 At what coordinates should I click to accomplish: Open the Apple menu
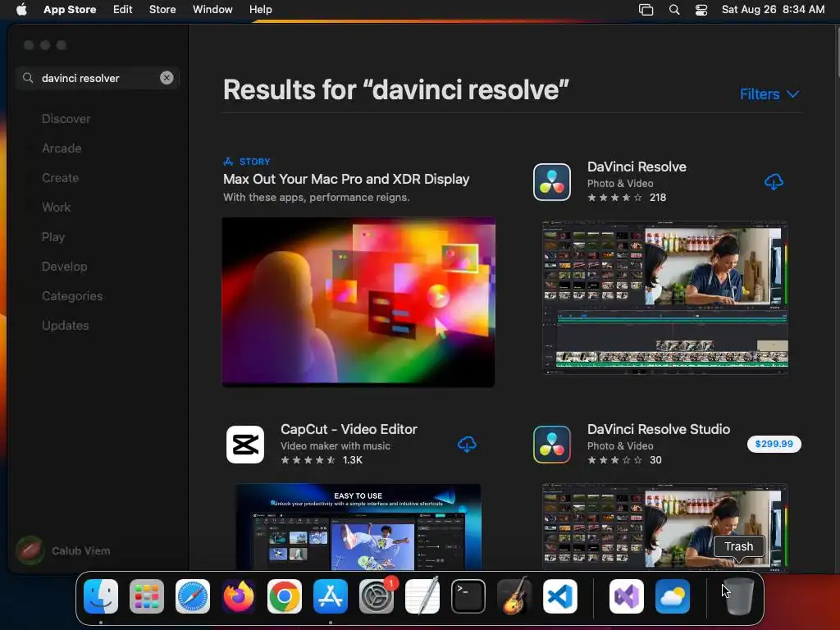[x=21, y=9]
